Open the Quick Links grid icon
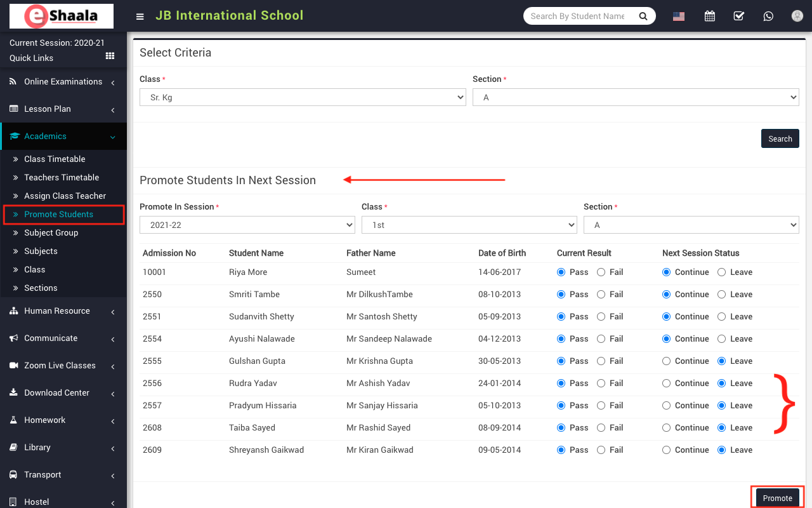The image size is (812, 508). [110, 57]
